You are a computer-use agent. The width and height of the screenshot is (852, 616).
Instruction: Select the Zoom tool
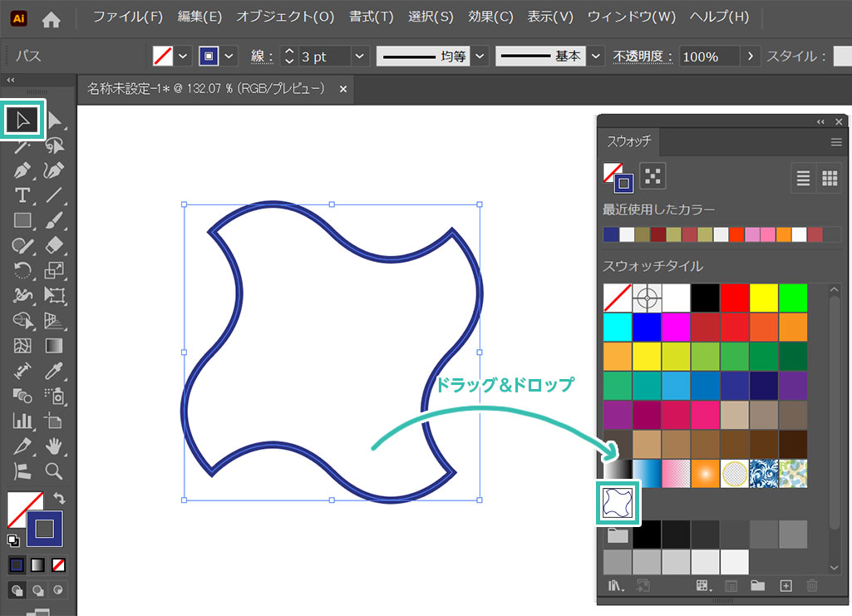point(54,471)
